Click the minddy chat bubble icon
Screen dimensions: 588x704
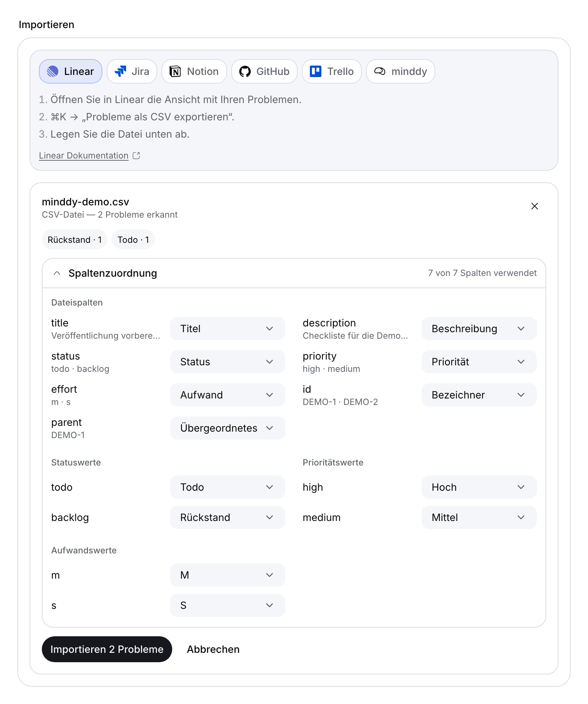[380, 71]
